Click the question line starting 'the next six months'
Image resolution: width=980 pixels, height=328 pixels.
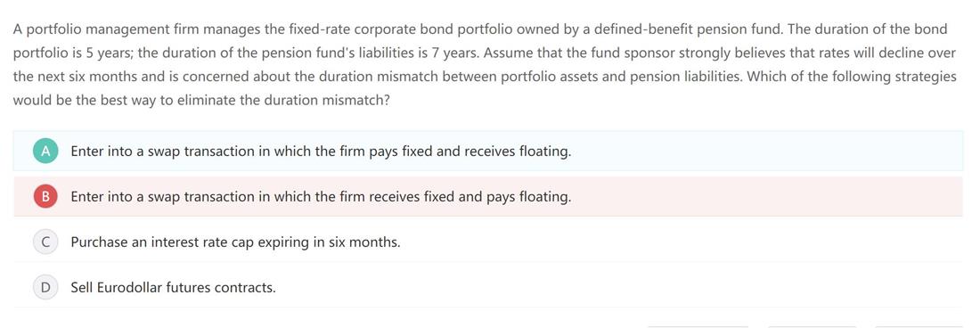click(x=485, y=77)
